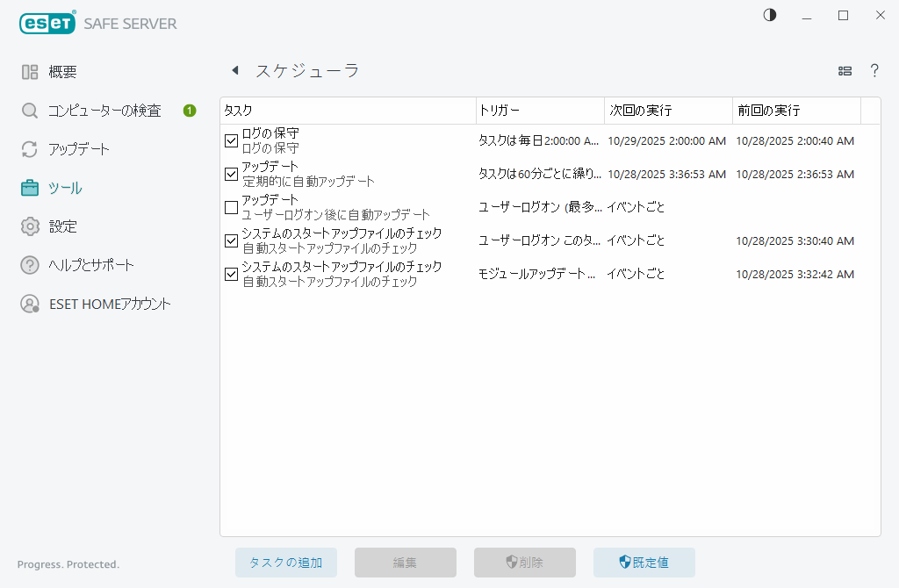Open 設定 using the gear icon
The width and height of the screenshot is (899, 588).
click(29, 226)
